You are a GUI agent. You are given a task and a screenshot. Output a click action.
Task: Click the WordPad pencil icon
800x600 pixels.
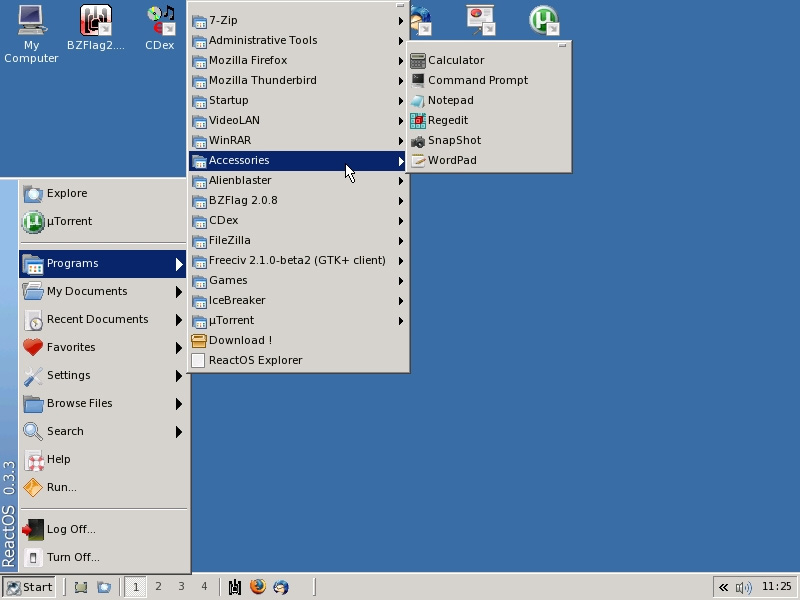pos(418,161)
